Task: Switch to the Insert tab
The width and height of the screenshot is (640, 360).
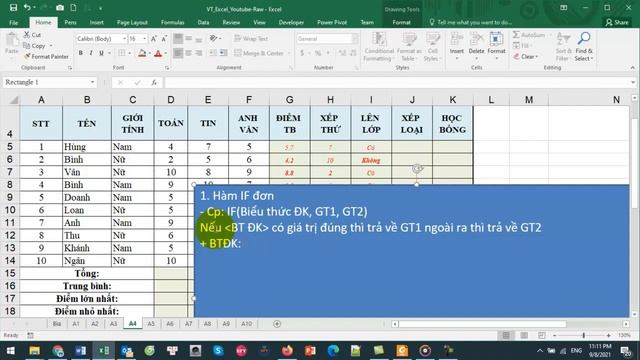Action: coord(97,22)
